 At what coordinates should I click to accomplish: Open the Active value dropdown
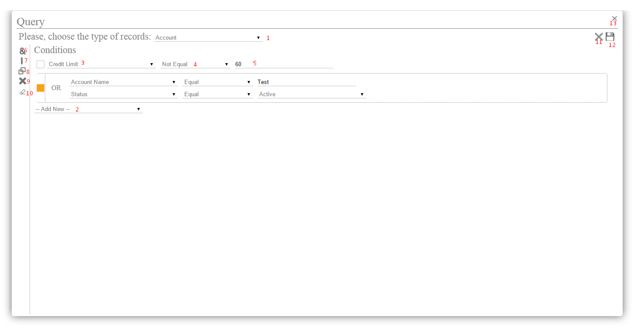tap(312, 94)
